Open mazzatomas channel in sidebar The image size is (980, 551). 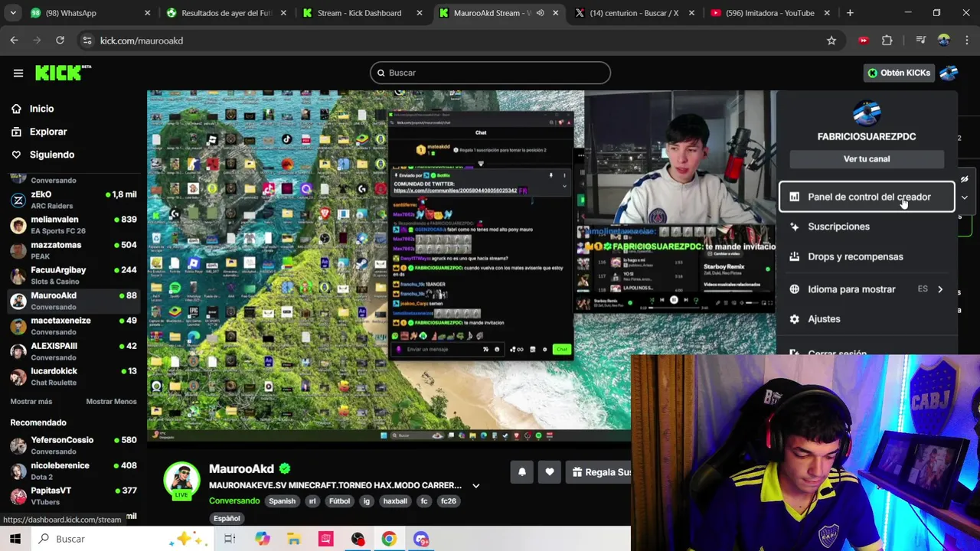[73, 250]
